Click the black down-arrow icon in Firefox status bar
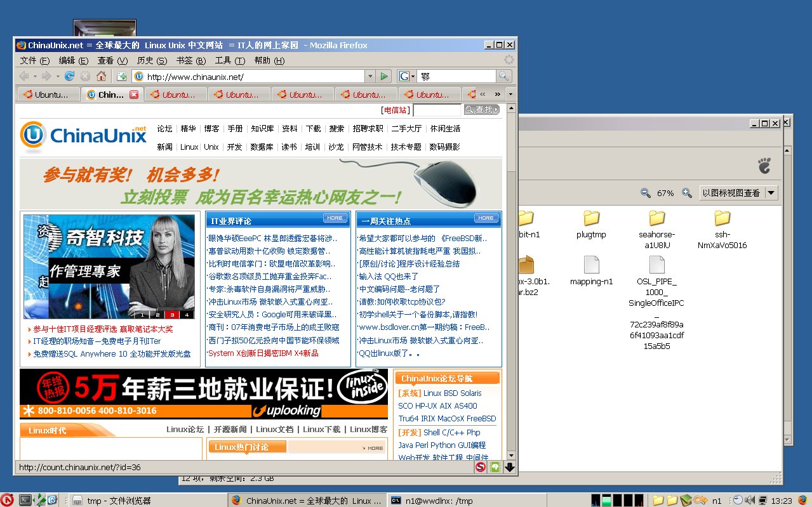Screen dimensions: 812x507 click(509, 467)
